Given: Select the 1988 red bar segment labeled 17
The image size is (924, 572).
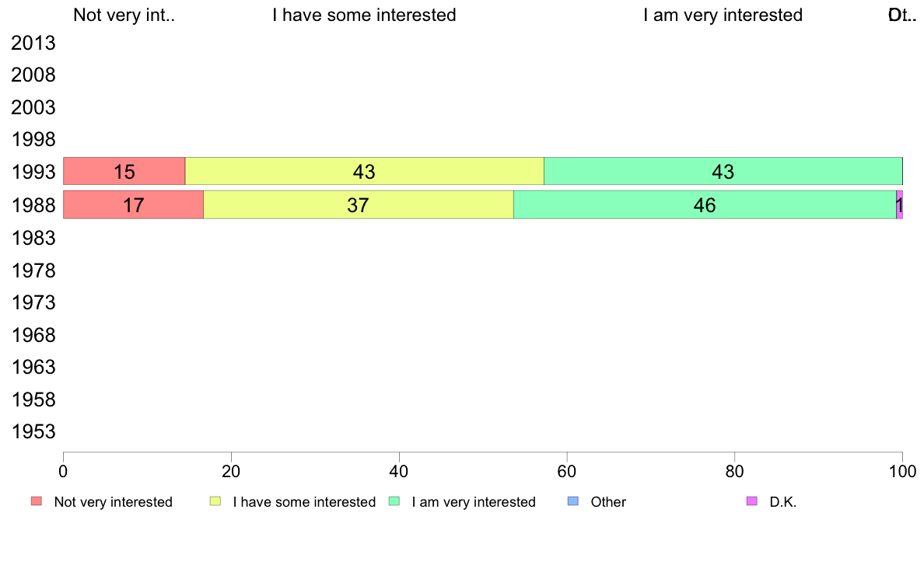Looking at the screenshot, I should pyautogui.click(x=133, y=205).
